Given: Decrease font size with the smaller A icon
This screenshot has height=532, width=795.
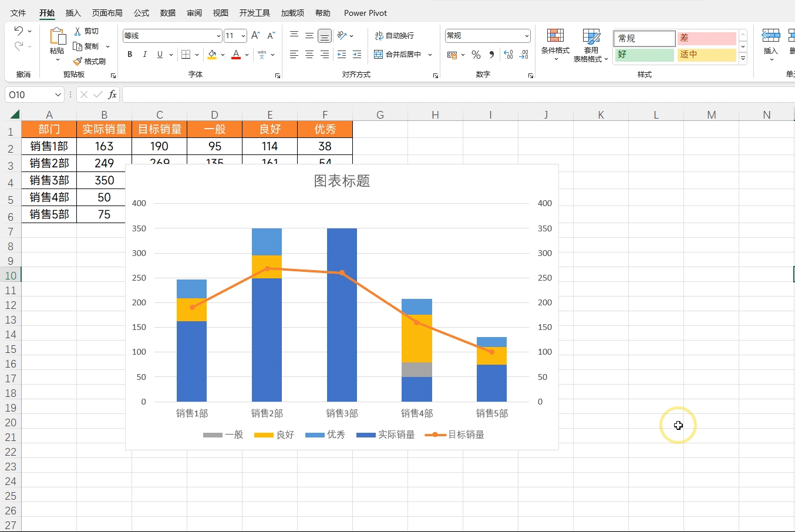Looking at the screenshot, I should [x=271, y=36].
